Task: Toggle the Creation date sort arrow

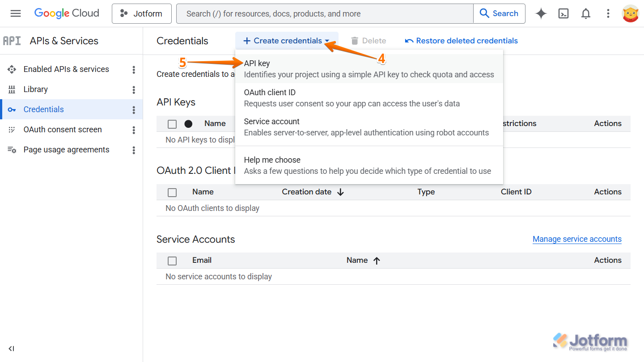Action: pyautogui.click(x=340, y=192)
